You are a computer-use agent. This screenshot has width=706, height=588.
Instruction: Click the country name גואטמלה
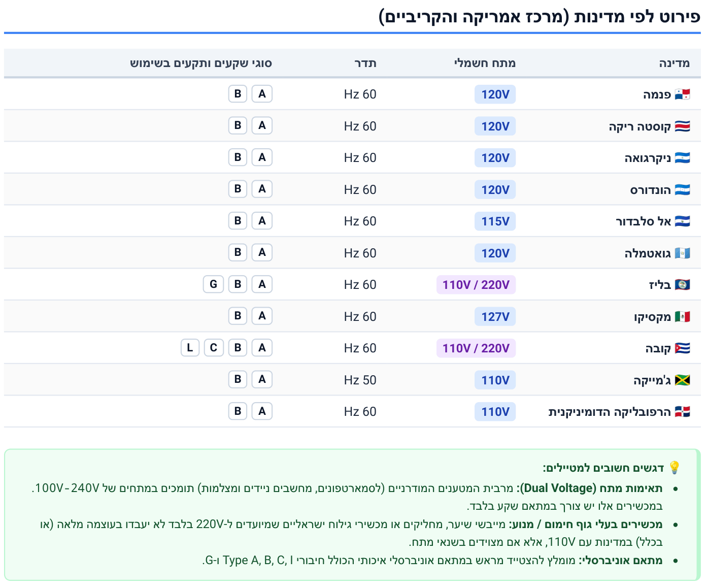648,253
